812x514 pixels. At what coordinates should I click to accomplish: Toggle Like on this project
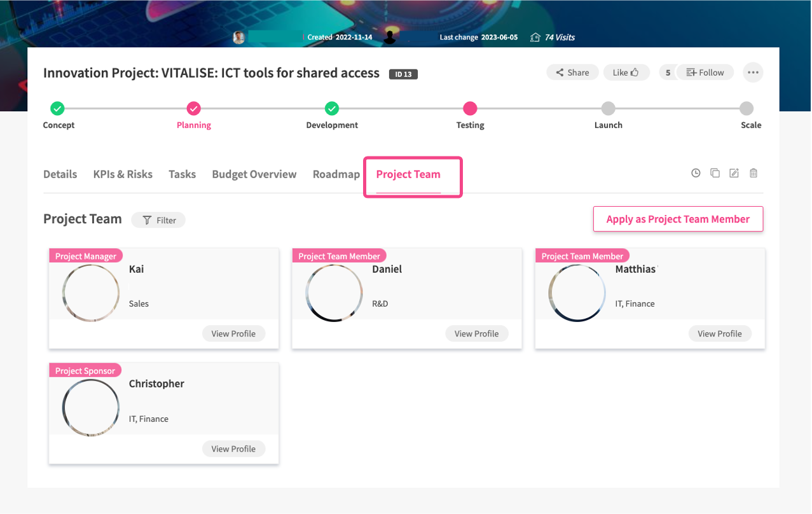click(626, 73)
